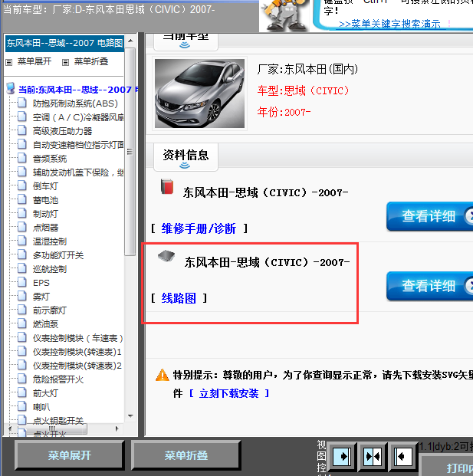This screenshot has width=473, height=476.
Task: Click the page icon beside 前大灯
Action: point(22,392)
